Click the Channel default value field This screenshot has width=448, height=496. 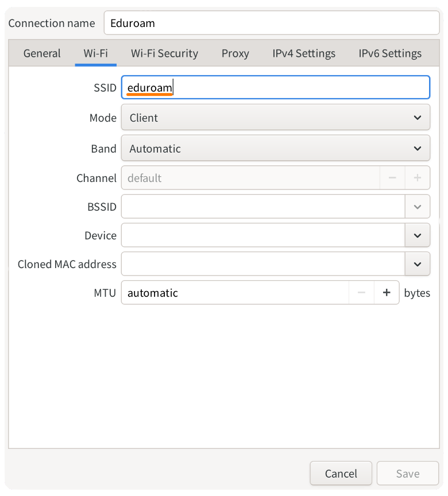pyautogui.click(x=250, y=178)
